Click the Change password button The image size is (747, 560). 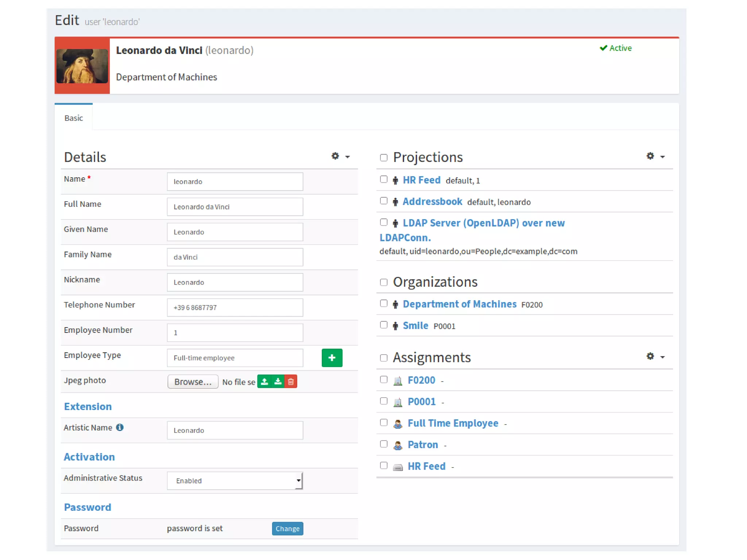(x=287, y=528)
